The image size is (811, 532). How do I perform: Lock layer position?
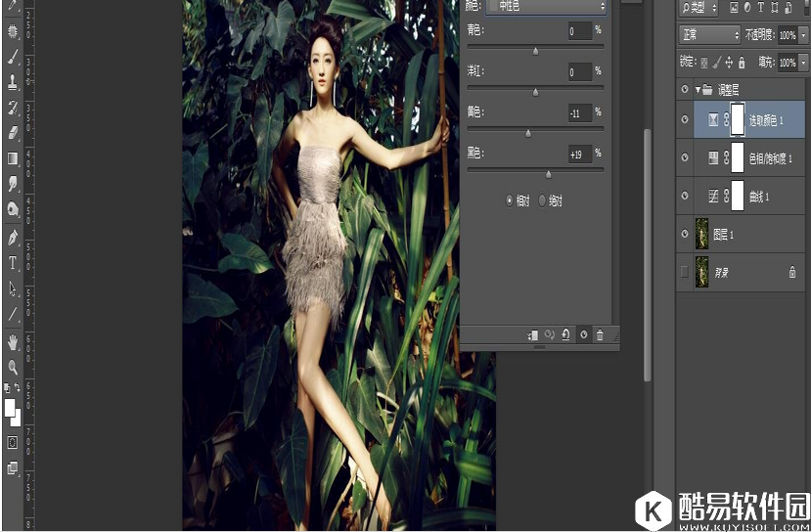click(729, 63)
